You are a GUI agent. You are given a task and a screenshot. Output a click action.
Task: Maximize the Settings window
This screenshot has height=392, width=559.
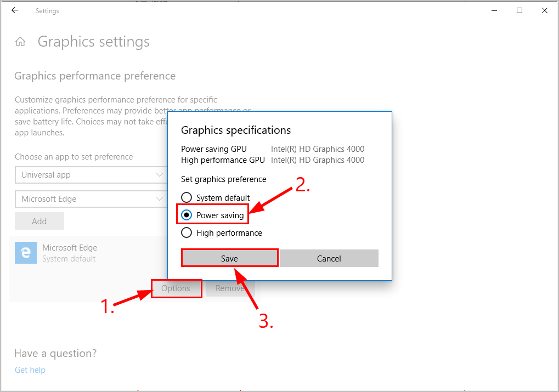click(x=520, y=11)
